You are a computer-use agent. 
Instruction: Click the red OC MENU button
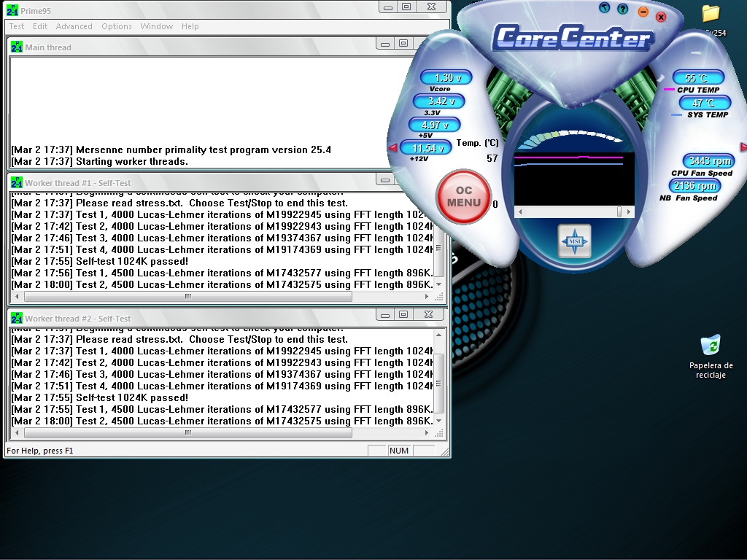463,196
